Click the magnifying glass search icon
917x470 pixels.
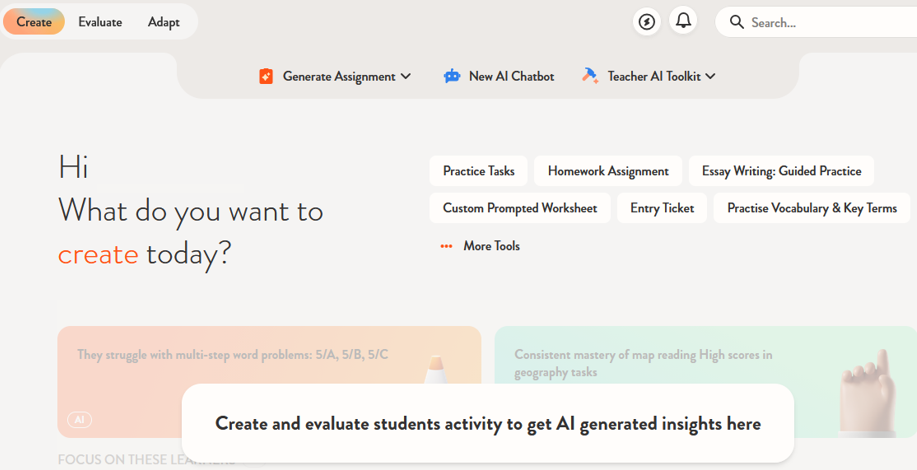(x=737, y=22)
